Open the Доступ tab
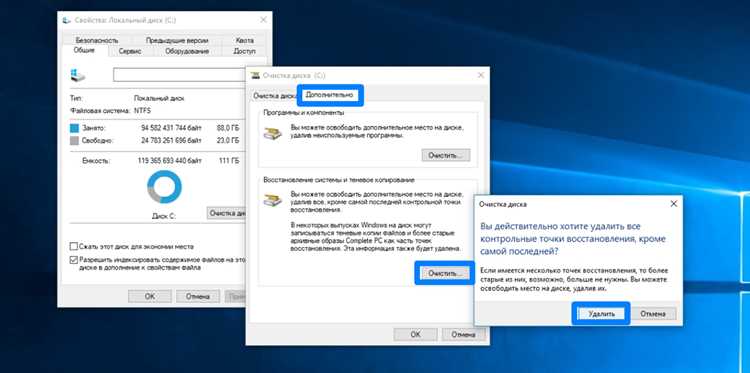Viewport: 750px width, 373px height. 244,51
